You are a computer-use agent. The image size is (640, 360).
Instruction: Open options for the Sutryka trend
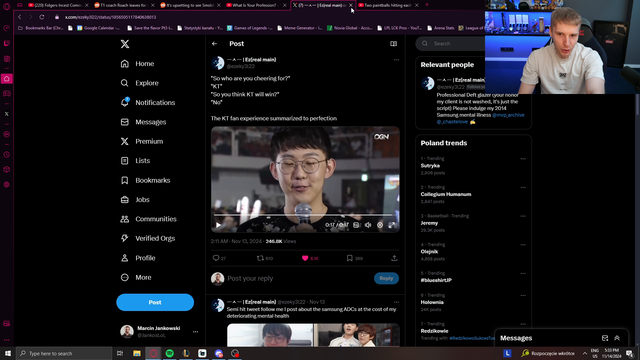523,159
